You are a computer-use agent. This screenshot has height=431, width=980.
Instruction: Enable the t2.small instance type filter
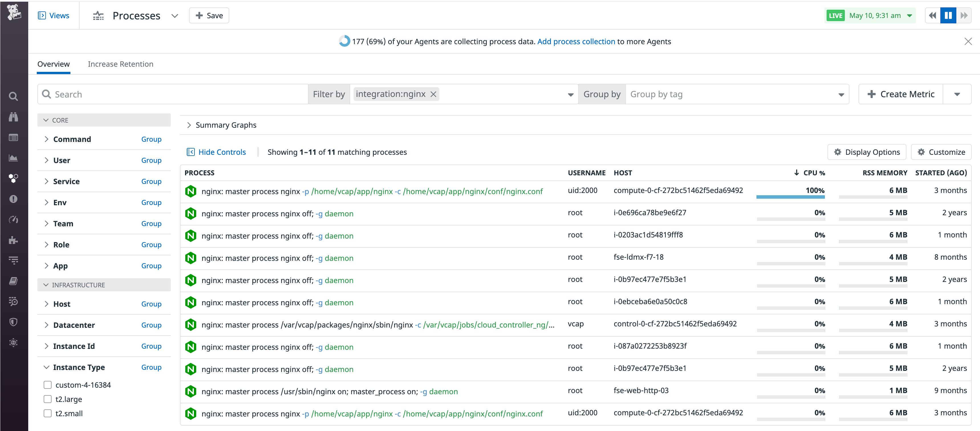[47, 414]
